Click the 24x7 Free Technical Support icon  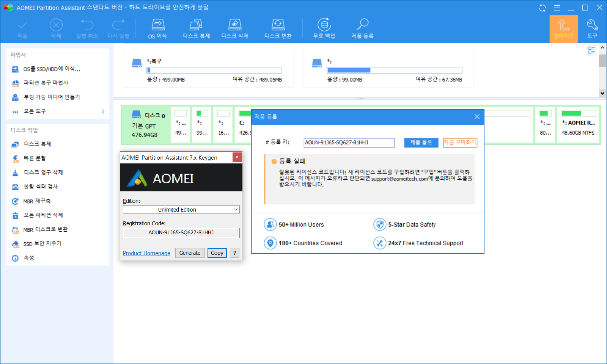coord(379,243)
